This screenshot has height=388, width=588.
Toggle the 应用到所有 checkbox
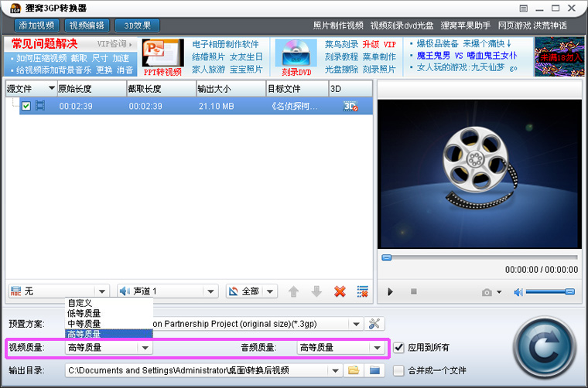click(x=398, y=348)
